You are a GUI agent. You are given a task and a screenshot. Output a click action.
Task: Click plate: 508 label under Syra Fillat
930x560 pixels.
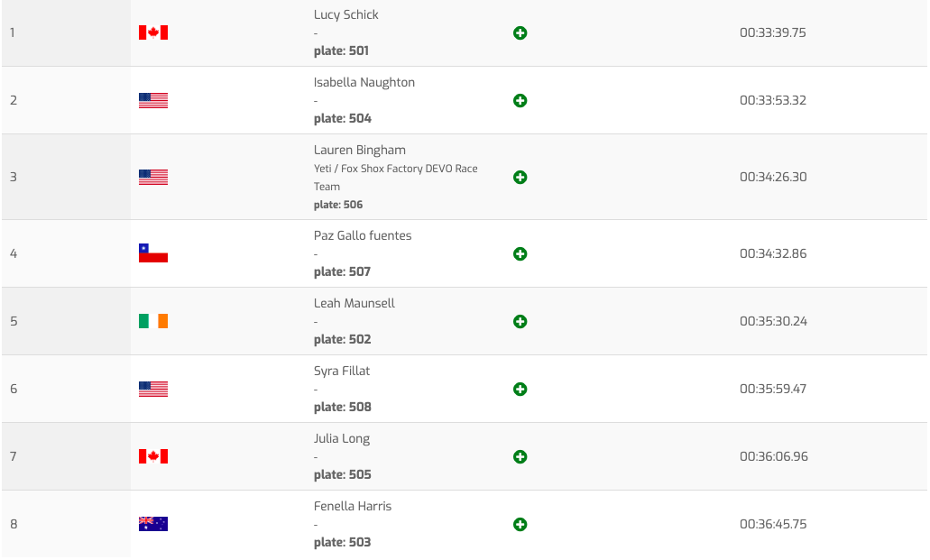(342, 407)
